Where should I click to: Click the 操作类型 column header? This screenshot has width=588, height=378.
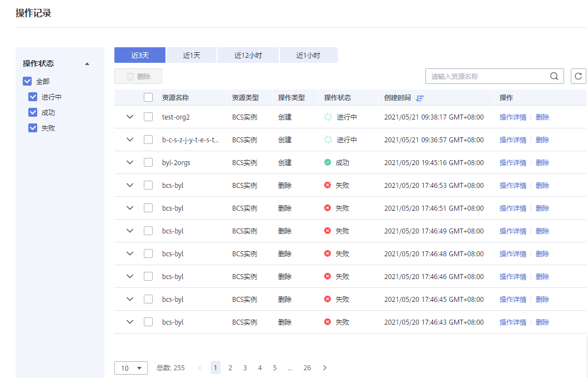[x=292, y=98]
